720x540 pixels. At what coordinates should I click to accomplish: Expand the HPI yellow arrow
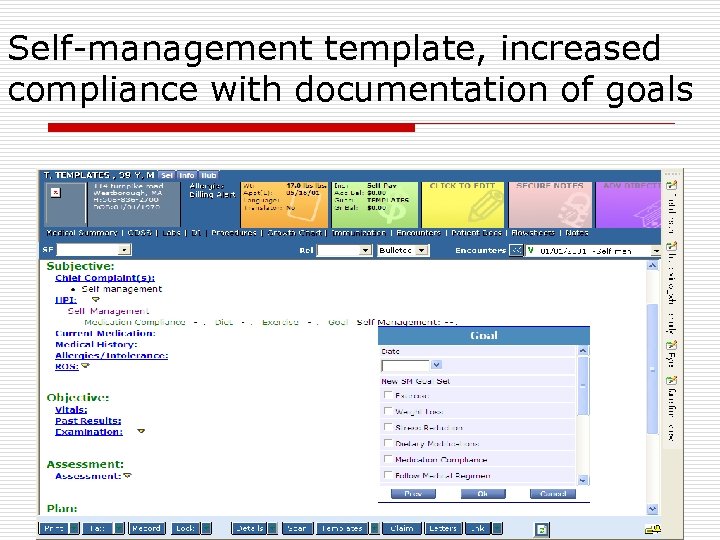point(96,299)
